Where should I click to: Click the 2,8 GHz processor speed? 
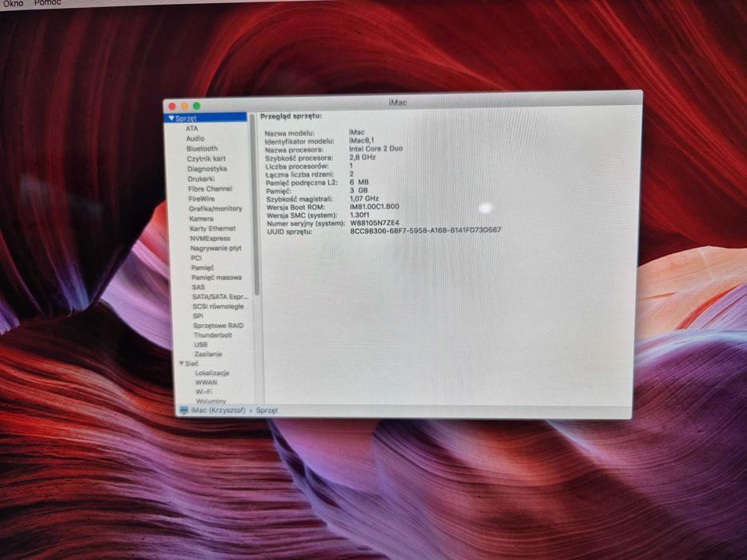[x=363, y=157]
